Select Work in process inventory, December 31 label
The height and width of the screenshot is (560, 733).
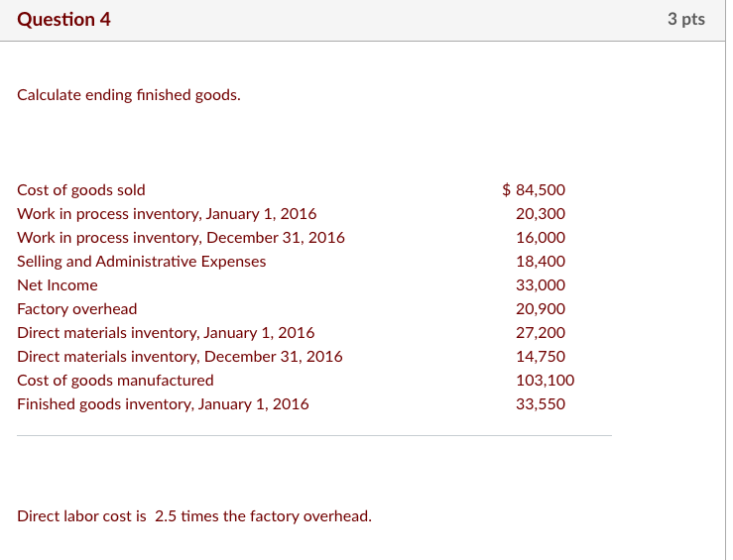(x=181, y=237)
